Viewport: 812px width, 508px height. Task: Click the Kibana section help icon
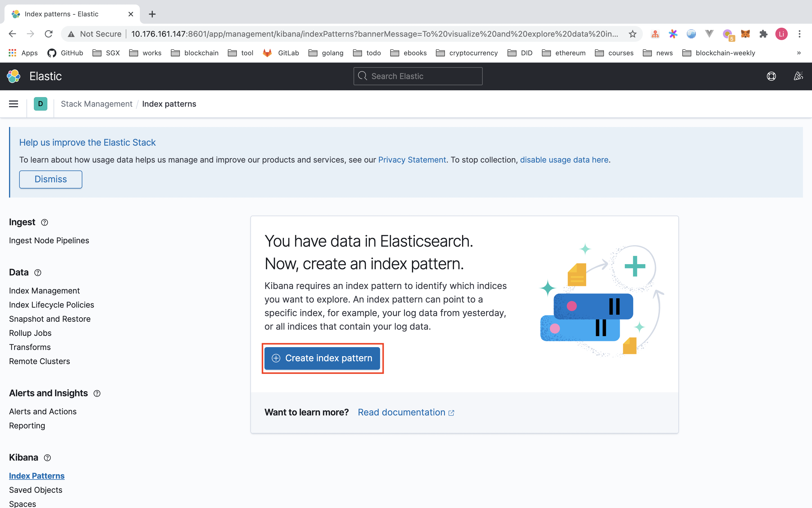click(47, 458)
